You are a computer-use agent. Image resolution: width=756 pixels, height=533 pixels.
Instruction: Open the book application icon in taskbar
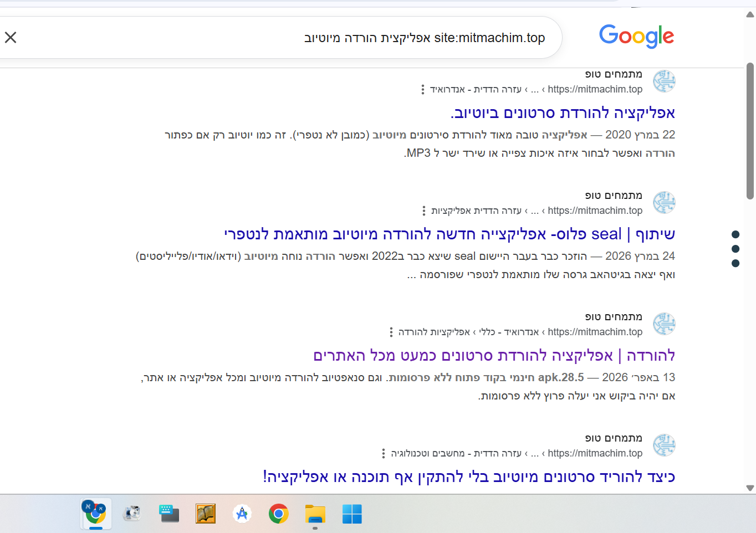click(205, 514)
